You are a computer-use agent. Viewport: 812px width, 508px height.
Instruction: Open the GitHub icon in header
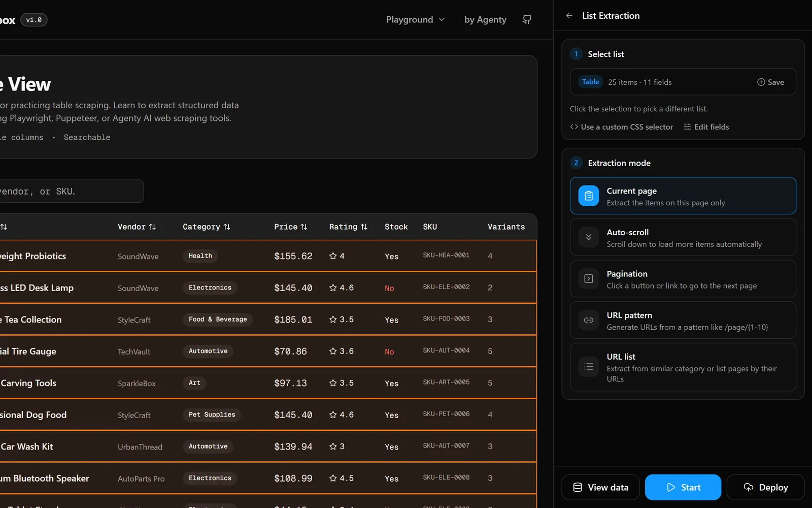pyautogui.click(x=527, y=19)
